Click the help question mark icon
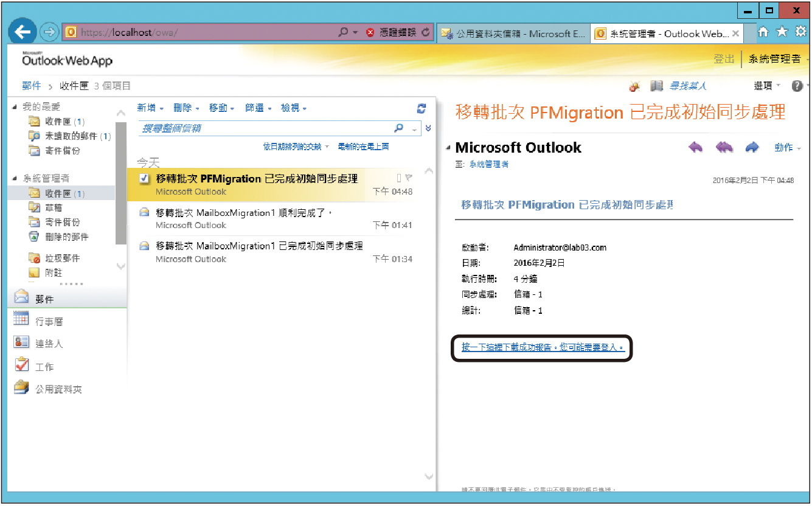Screen dimensions: 812x506 [x=797, y=86]
